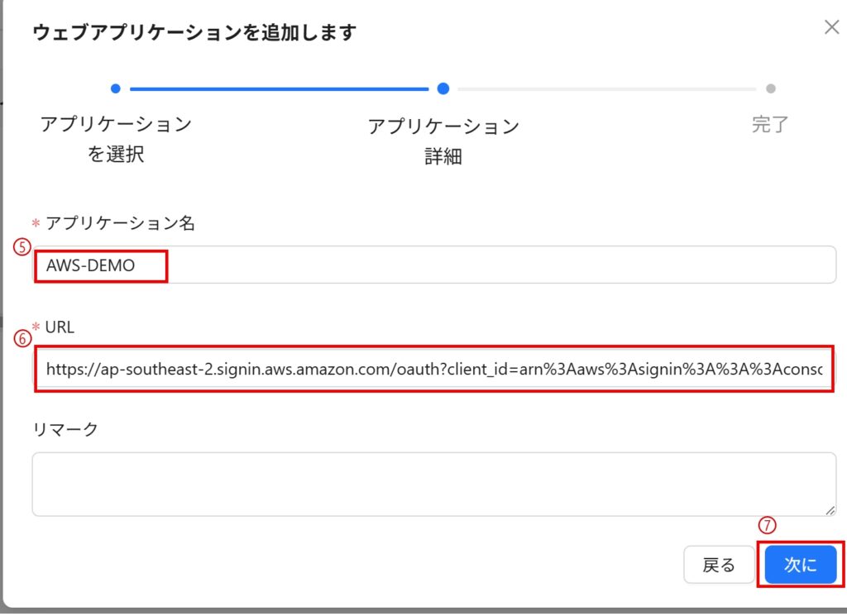Close the add web application dialog

pos(831,27)
